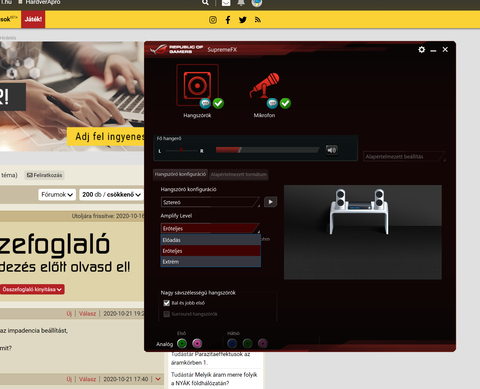Click the green checkmark under Hangszórók
480x389 pixels.
click(x=218, y=103)
